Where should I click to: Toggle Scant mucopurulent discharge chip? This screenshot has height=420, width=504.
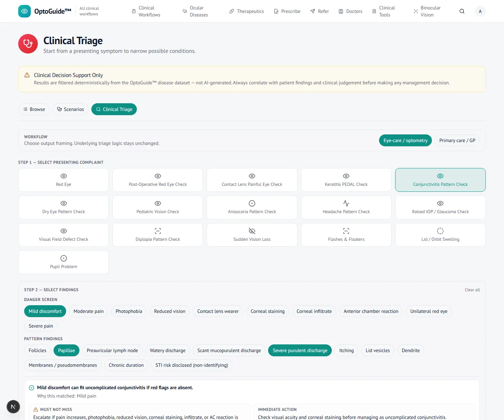229,350
